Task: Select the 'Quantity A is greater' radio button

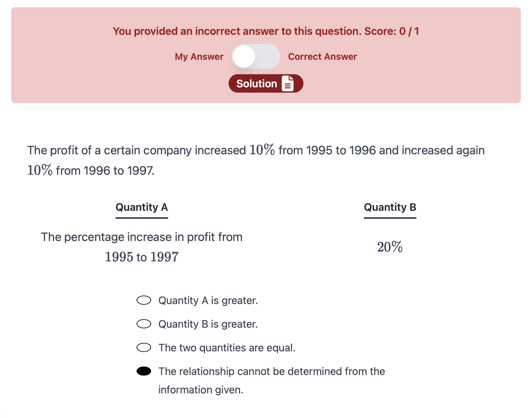Action: click(x=144, y=300)
